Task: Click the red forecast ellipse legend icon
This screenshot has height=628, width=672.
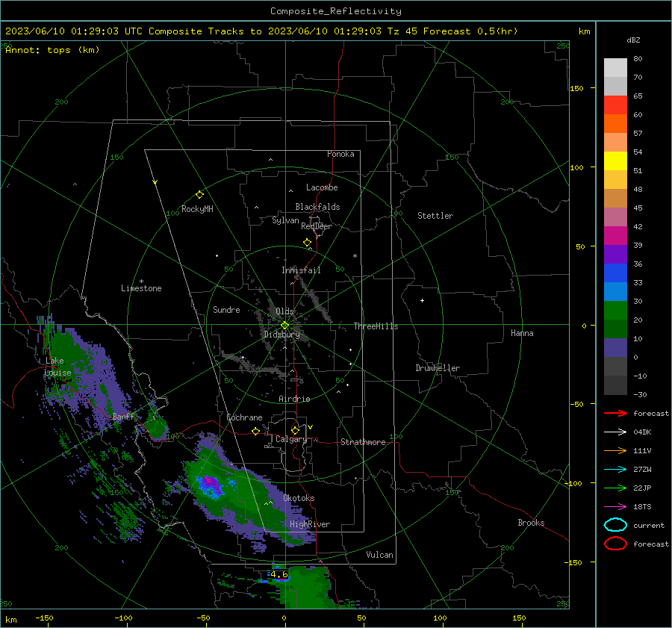Action: pos(615,544)
